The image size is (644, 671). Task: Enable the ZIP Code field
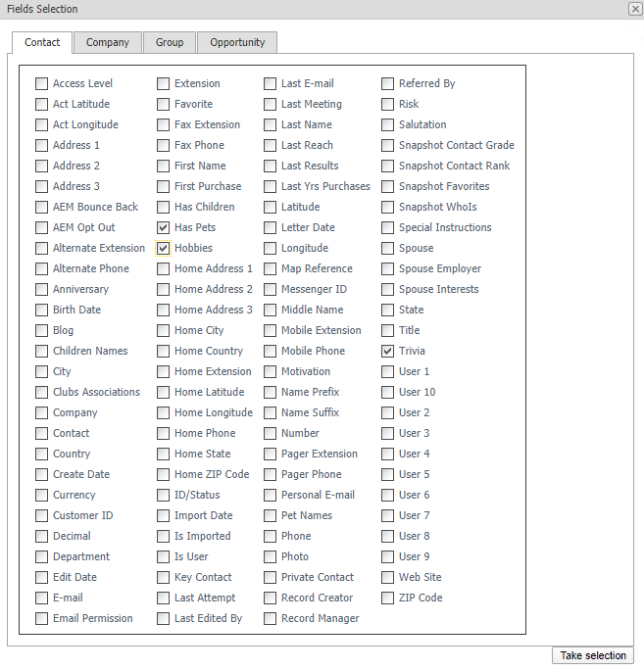(x=387, y=598)
